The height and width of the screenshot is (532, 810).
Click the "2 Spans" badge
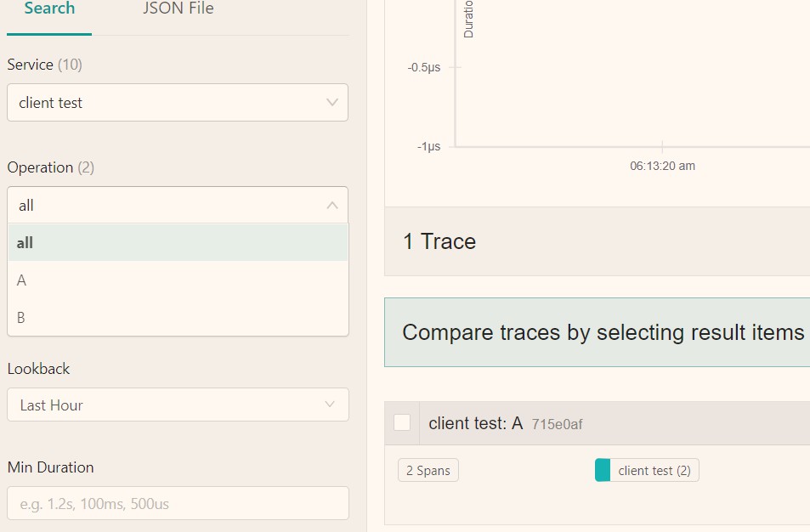point(428,471)
